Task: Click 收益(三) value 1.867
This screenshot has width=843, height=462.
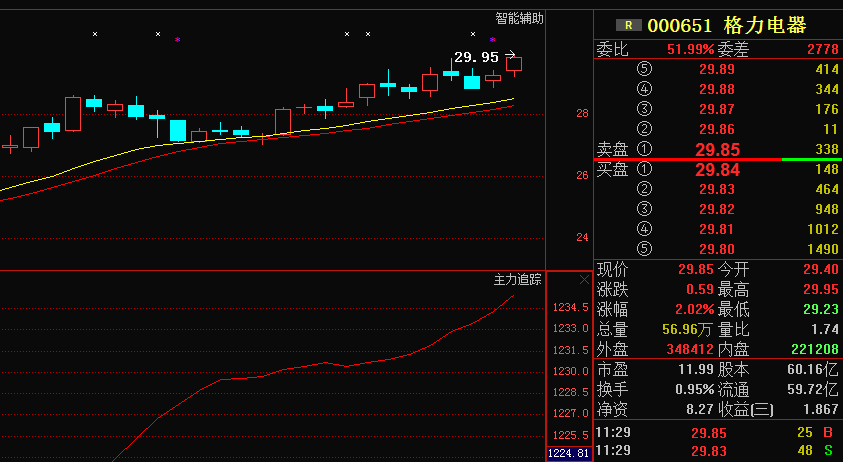Action: click(x=821, y=409)
